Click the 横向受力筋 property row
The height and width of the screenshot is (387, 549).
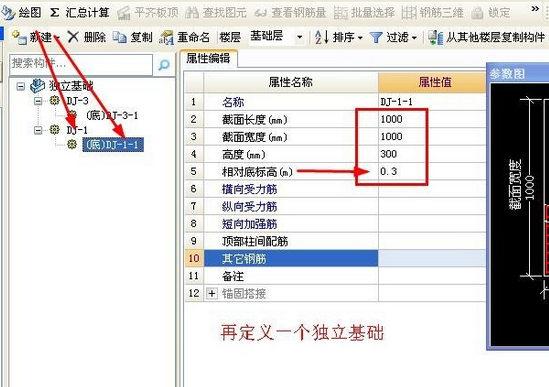pos(335,189)
